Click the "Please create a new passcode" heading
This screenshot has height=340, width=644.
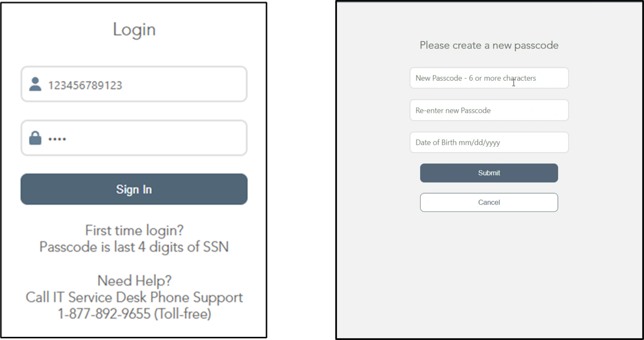(x=489, y=45)
